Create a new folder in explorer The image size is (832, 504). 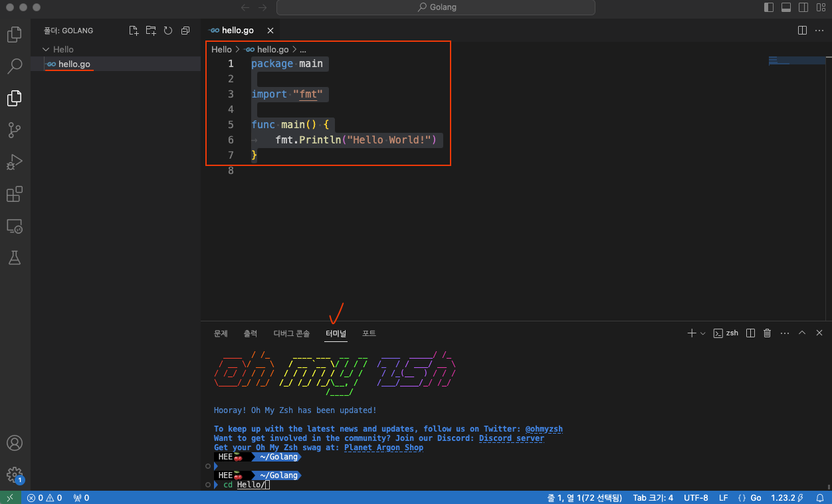[151, 31]
